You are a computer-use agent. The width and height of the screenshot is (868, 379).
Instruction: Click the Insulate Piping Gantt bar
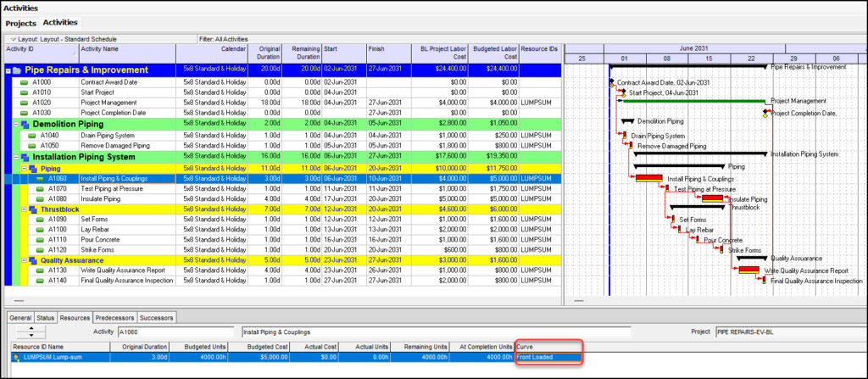tap(712, 198)
